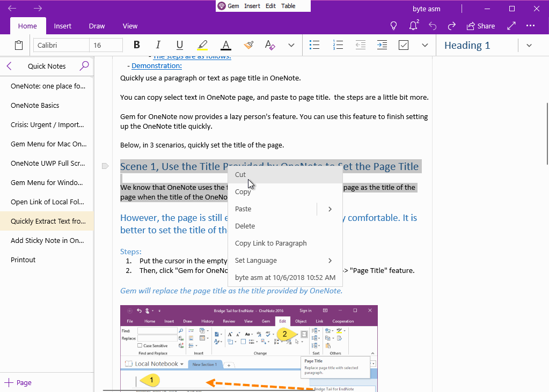Open the Gem Insert menu in title bar
The width and height of the screenshot is (549, 392).
coord(252,6)
